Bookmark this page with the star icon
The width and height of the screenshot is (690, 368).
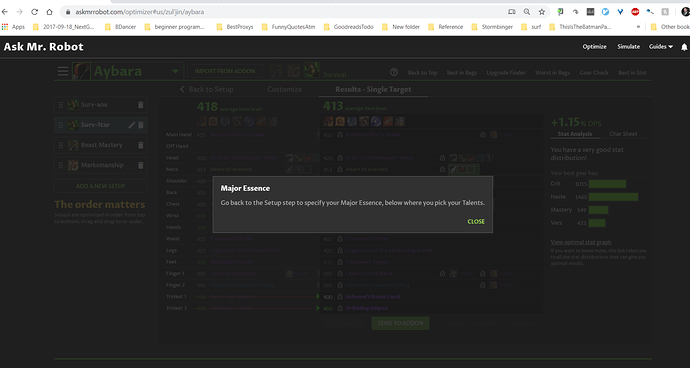[x=542, y=12]
